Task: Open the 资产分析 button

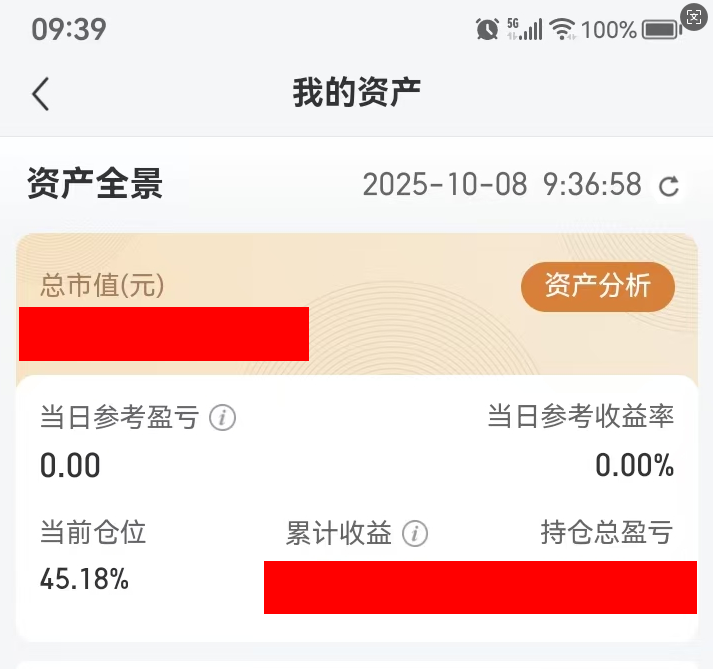Action: click(x=597, y=287)
